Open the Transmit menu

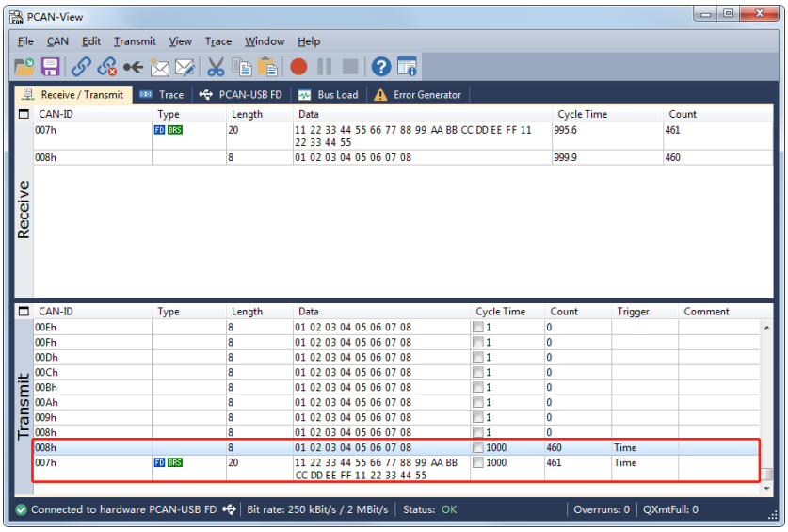click(x=135, y=41)
